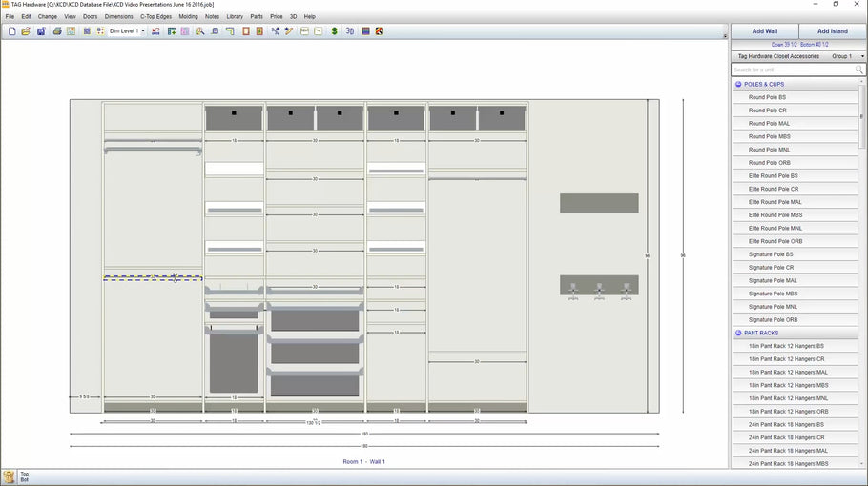Open the C-Top Edges menu
868x486 pixels.
coord(155,16)
